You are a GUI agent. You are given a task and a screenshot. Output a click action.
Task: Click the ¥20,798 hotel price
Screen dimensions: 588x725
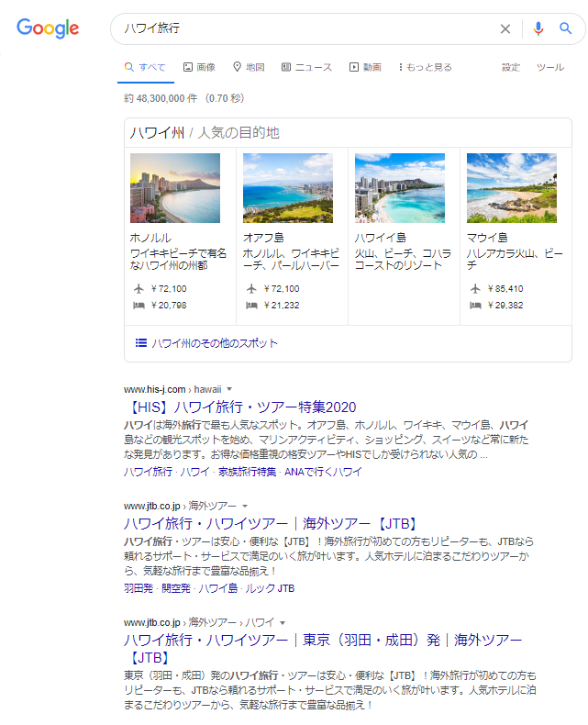click(169, 306)
